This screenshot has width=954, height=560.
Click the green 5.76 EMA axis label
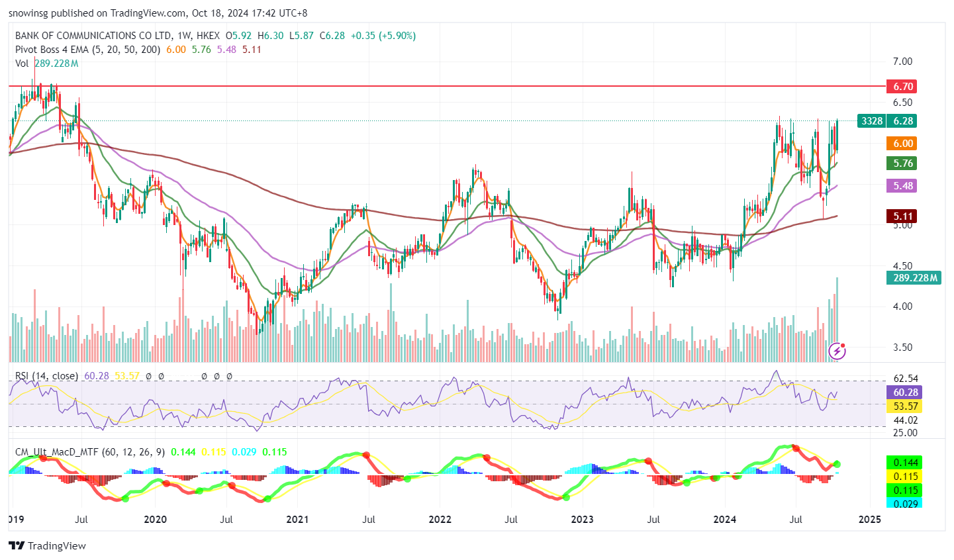coord(903,163)
